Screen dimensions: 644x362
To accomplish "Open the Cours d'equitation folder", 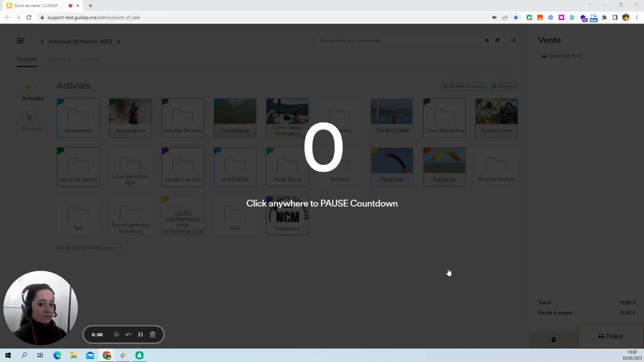I will (444, 118).
